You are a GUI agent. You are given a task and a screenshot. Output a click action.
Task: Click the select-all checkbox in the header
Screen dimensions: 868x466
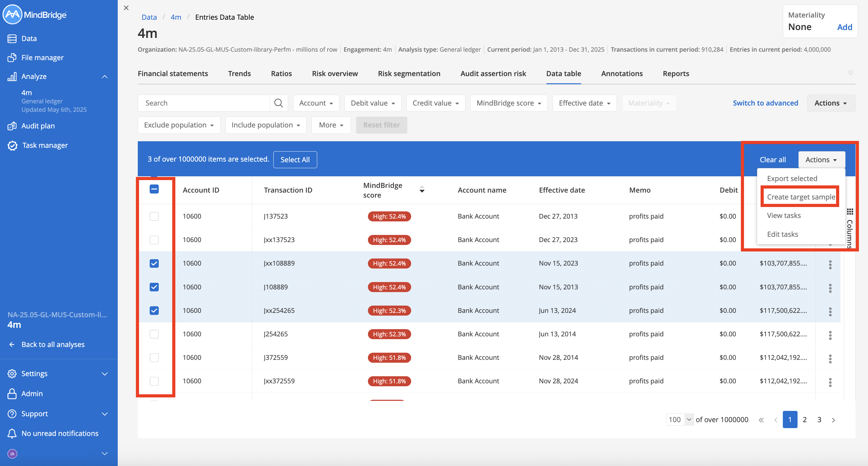(x=154, y=189)
